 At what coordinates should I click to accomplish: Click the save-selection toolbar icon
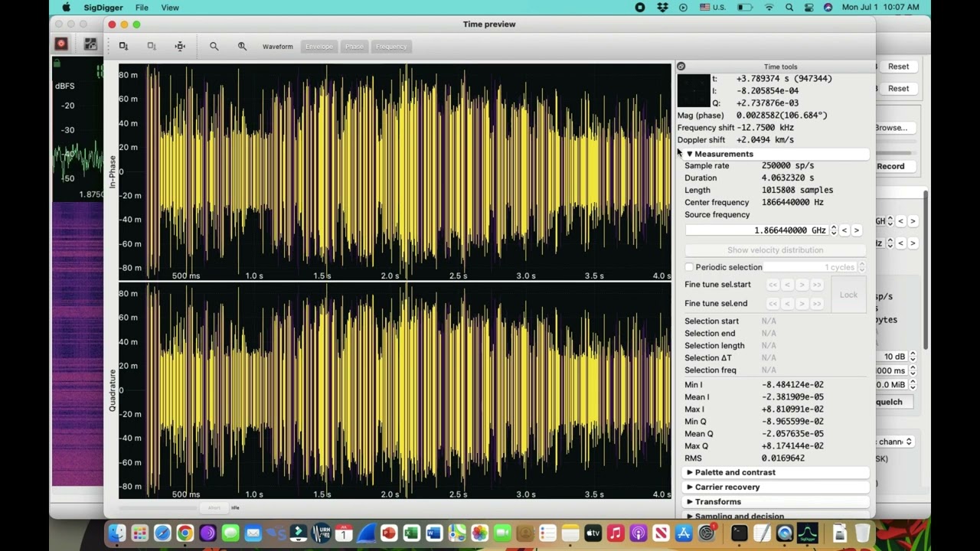pyautogui.click(x=123, y=47)
